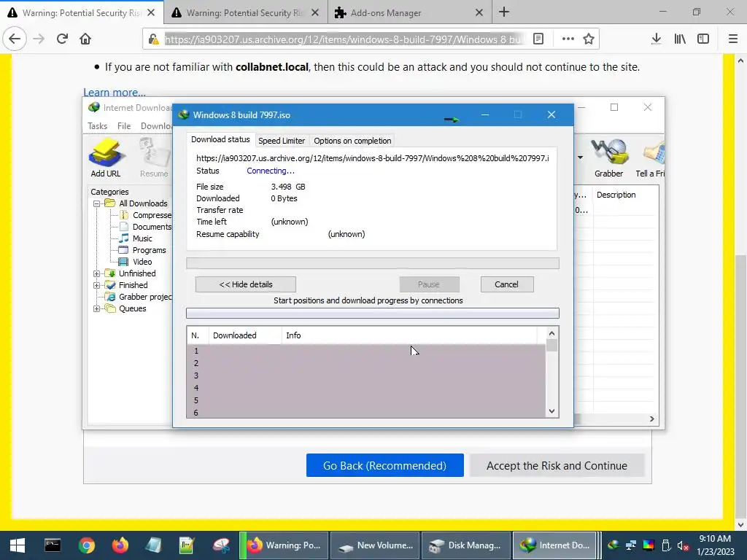
Task: Click the Add URL icon in IDM
Action: [106, 157]
